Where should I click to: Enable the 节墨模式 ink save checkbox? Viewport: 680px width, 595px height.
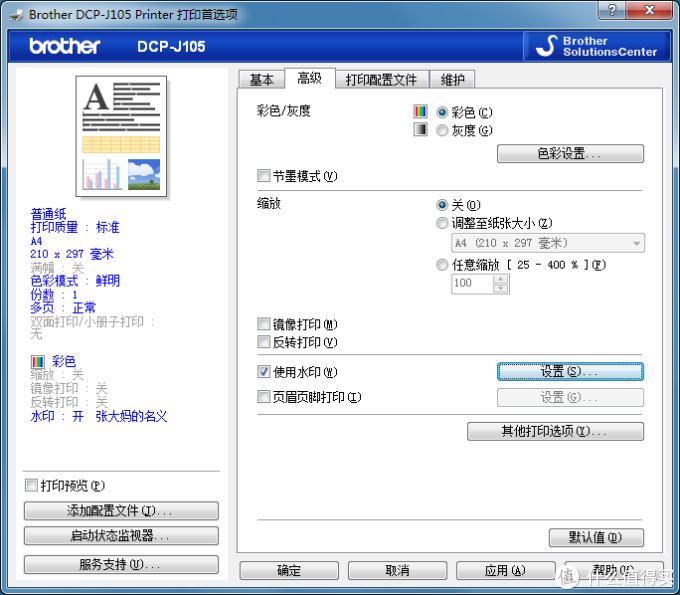pos(264,176)
